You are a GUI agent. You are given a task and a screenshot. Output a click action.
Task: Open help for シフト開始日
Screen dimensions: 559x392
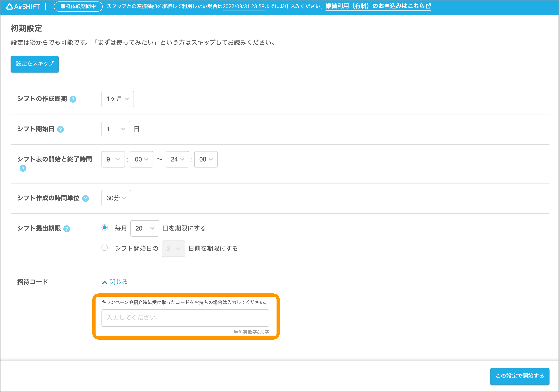[x=60, y=129]
